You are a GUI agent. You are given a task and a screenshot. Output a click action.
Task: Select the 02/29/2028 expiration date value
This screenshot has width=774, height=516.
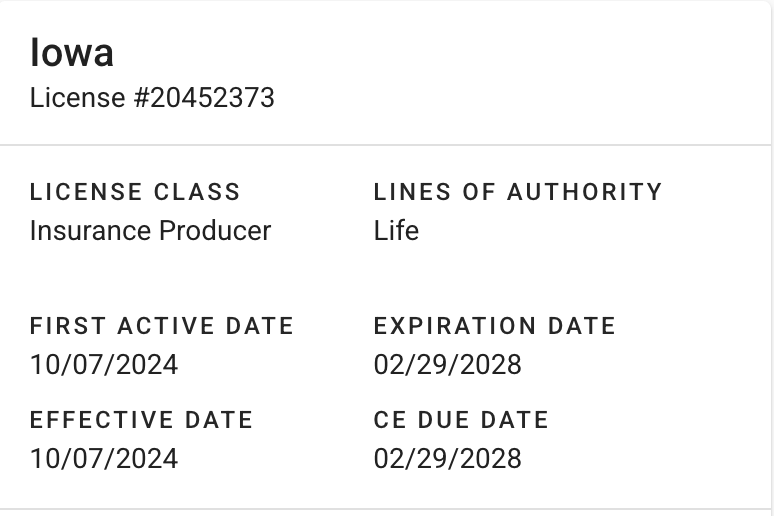(447, 364)
